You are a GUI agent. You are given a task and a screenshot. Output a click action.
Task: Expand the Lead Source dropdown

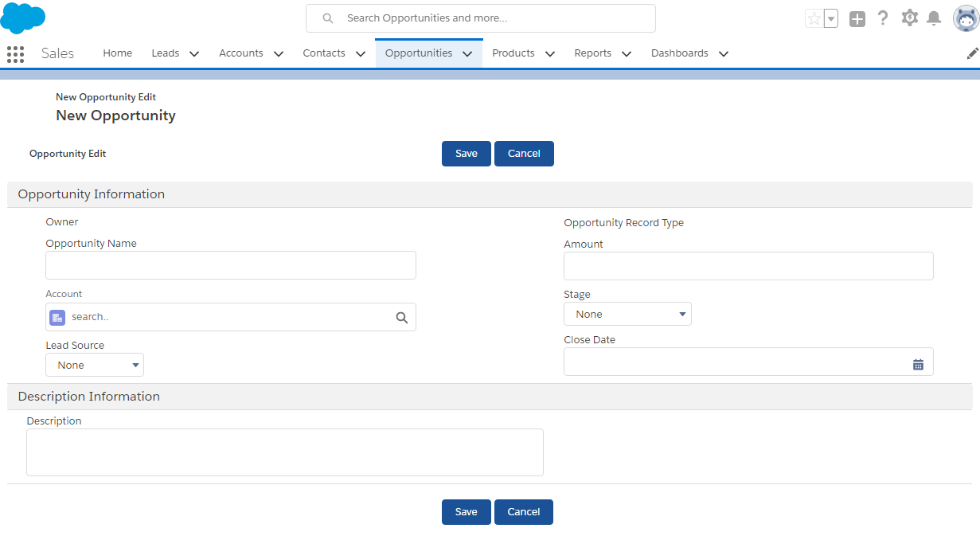95,366
